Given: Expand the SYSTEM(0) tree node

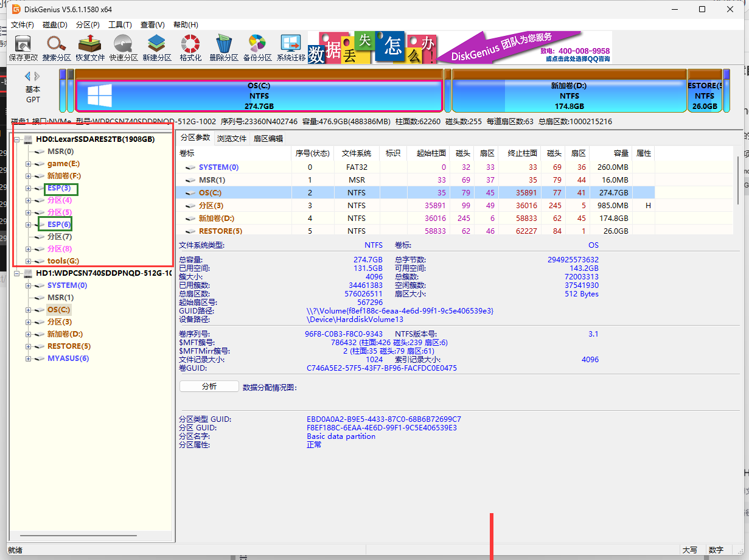Looking at the screenshot, I should (28, 285).
